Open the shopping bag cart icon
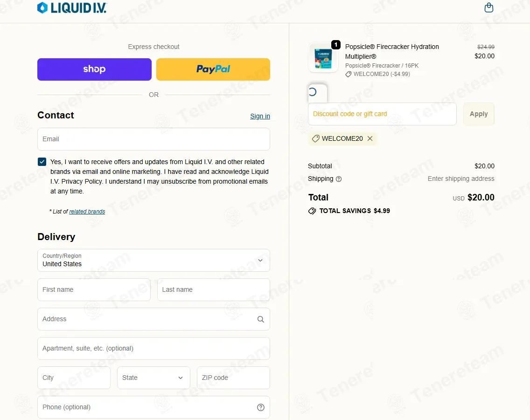 tap(489, 7)
